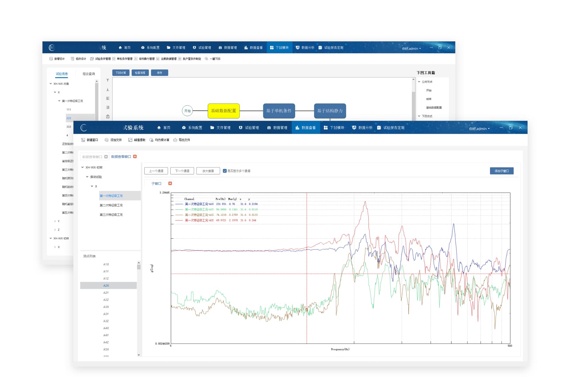Click the 均方根计算 toolbar icon
The image size is (570, 392).
(151, 140)
